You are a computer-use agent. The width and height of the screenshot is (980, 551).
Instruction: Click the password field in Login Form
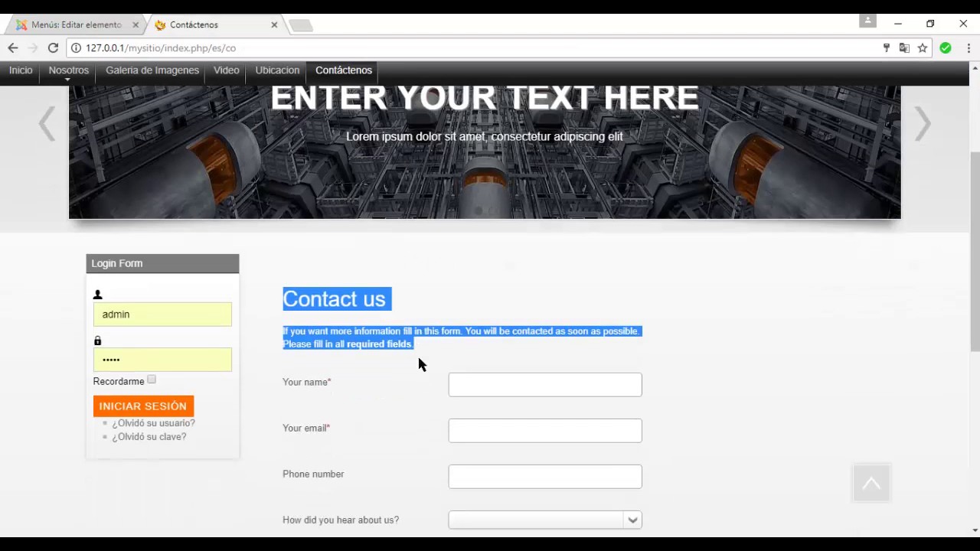point(162,360)
